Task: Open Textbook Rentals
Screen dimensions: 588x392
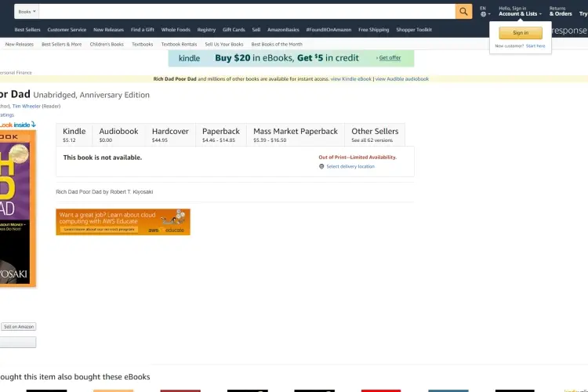Action: pyautogui.click(x=179, y=44)
